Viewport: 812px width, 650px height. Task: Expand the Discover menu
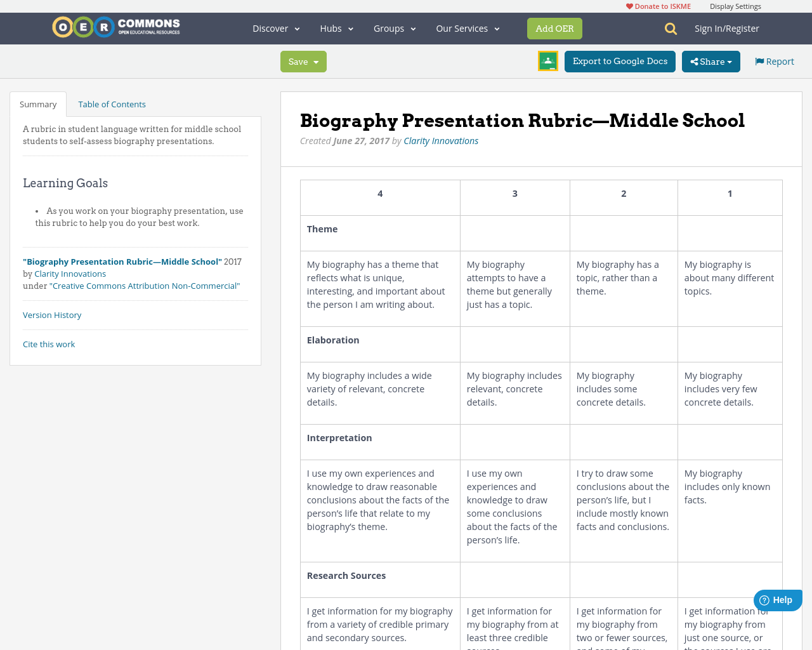[275, 27]
